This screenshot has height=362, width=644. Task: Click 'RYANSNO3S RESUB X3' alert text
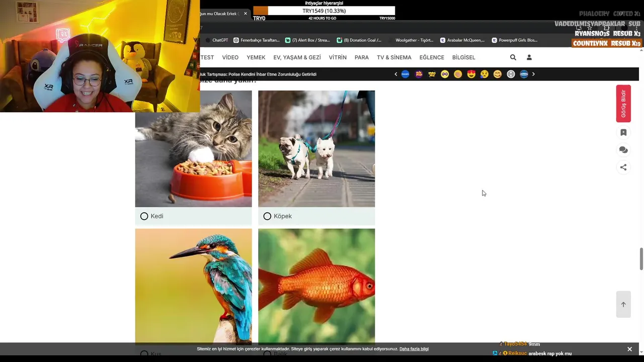point(607,34)
